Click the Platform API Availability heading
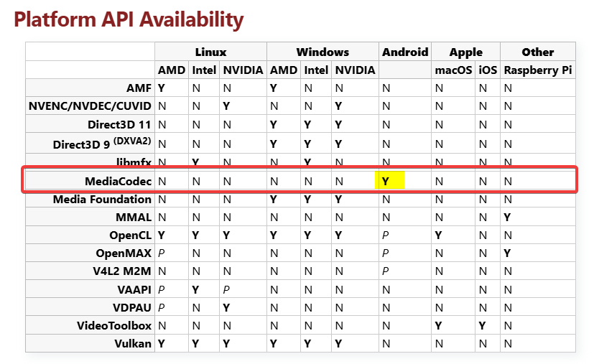This screenshot has width=594, height=364. point(129,19)
